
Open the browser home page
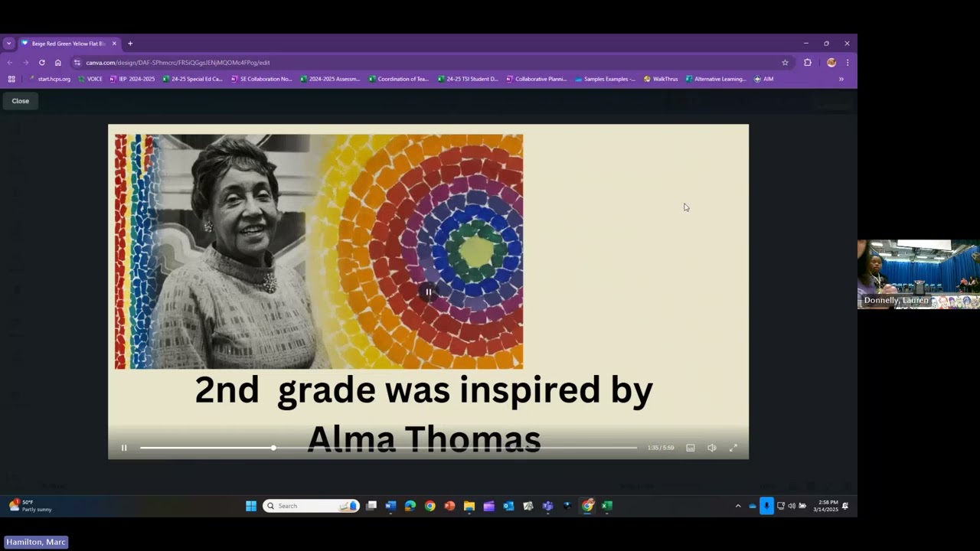57,63
